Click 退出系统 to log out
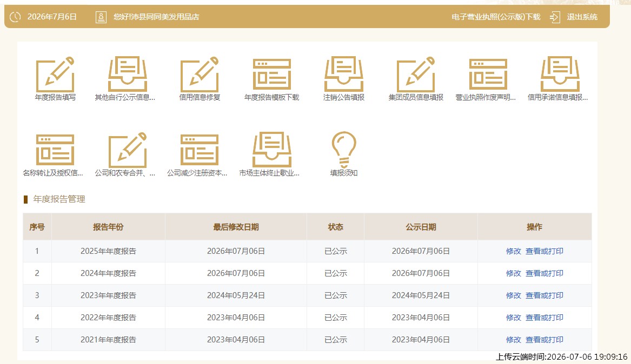 (x=582, y=17)
